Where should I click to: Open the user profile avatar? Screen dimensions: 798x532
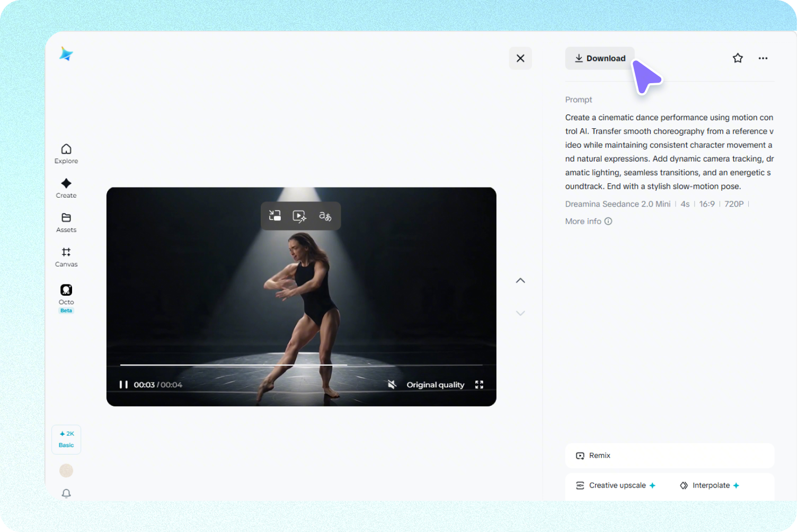66,471
